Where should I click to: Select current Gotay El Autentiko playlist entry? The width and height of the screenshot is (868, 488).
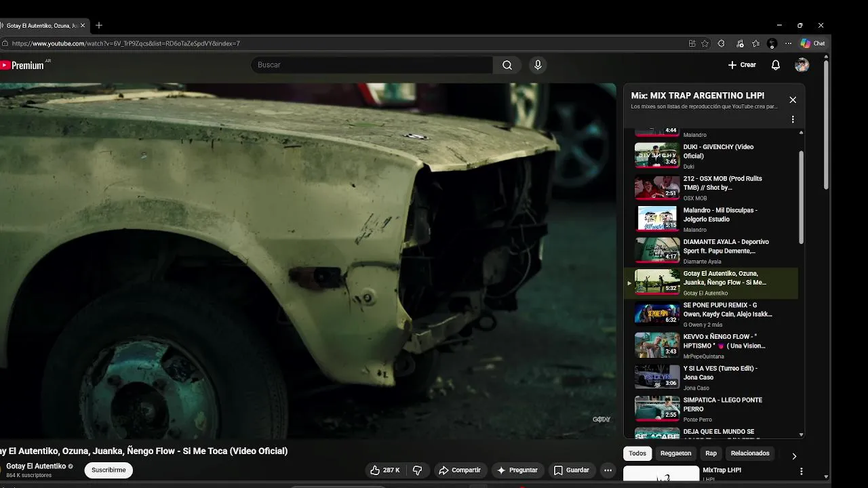coord(711,283)
